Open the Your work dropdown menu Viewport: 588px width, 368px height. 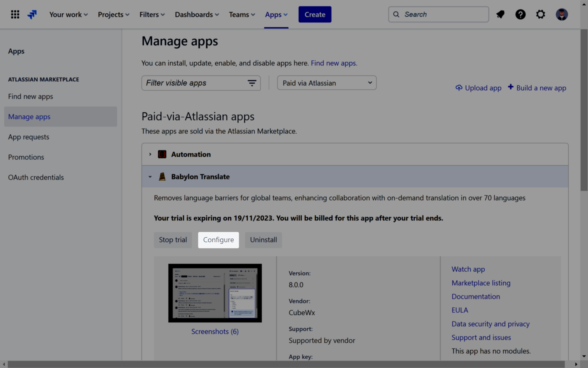68,14
